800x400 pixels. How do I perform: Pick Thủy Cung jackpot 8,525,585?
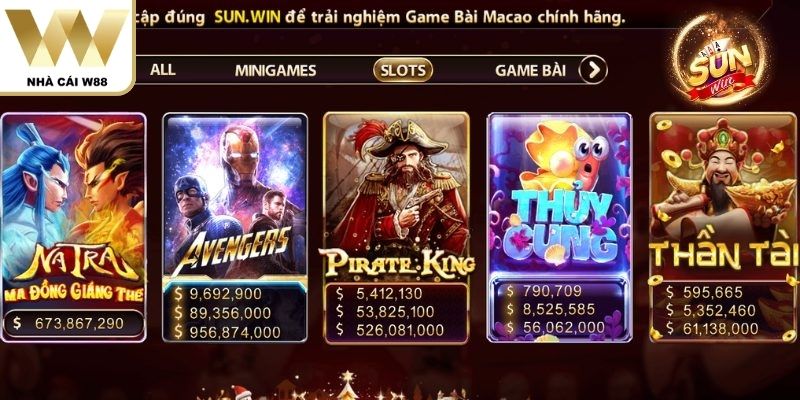click(551, 309)
